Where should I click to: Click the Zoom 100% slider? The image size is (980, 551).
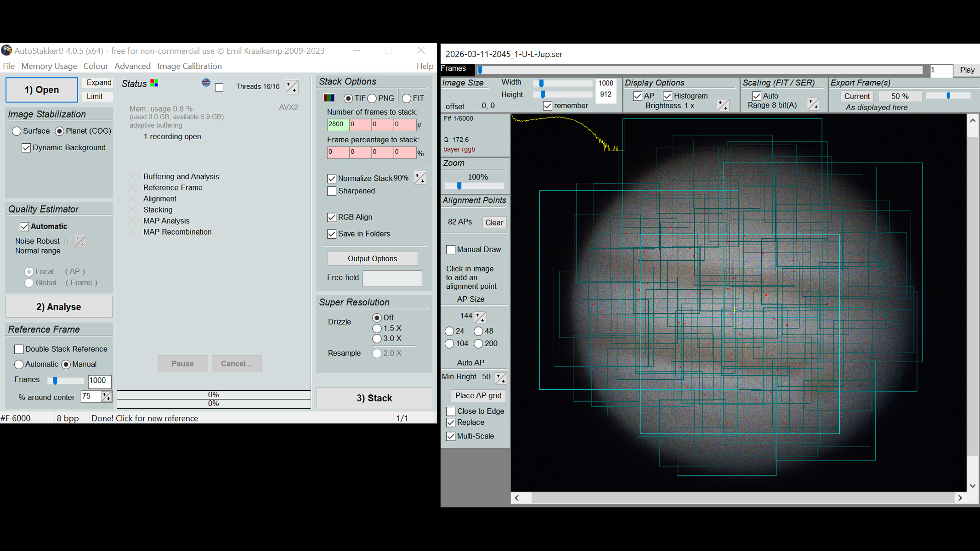click(474, 186)
